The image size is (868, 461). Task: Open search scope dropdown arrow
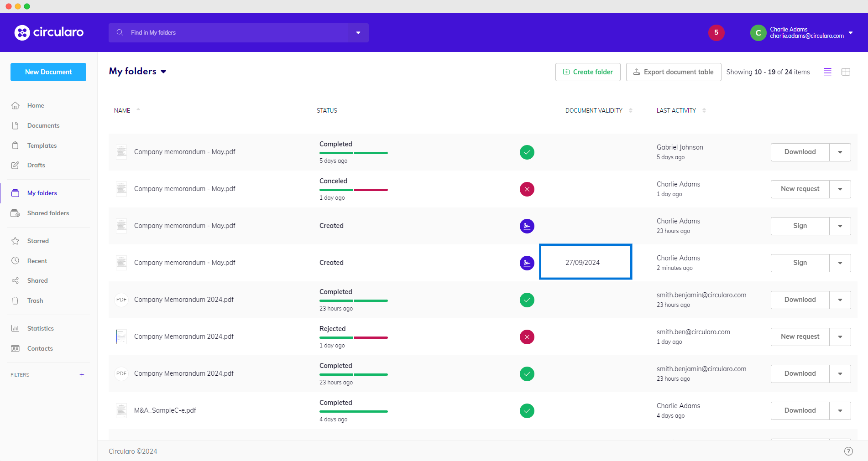point(358,33)
